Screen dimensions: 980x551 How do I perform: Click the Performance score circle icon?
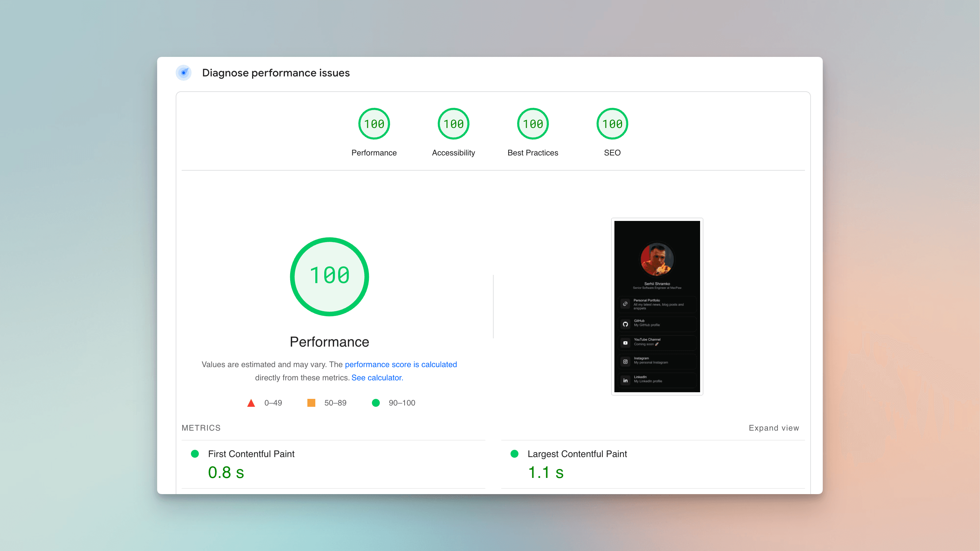374,124
